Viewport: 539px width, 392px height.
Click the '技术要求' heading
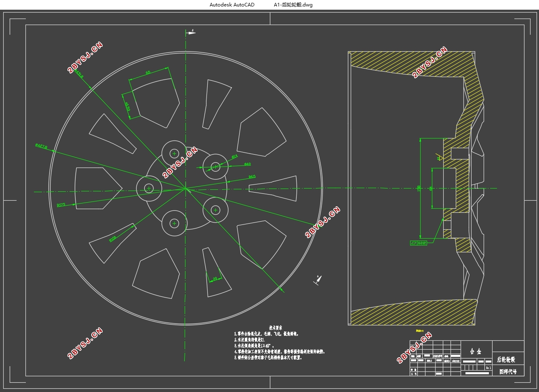(x=276, y=328)
